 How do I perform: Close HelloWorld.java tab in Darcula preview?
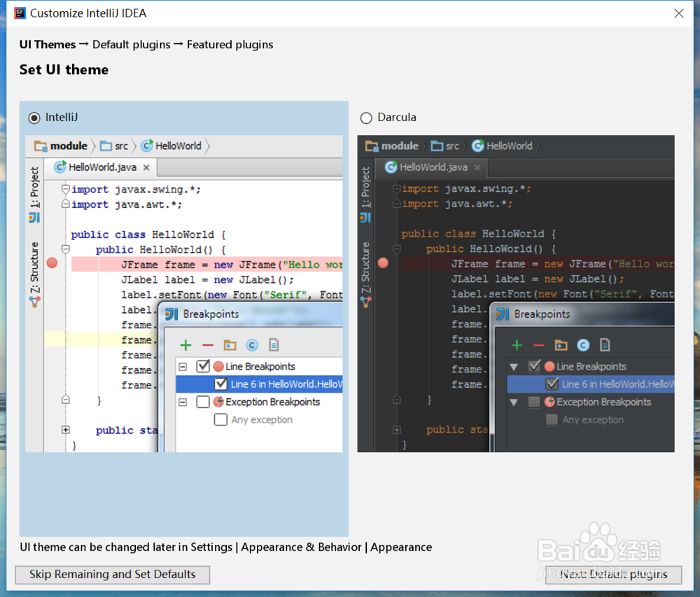477,167
